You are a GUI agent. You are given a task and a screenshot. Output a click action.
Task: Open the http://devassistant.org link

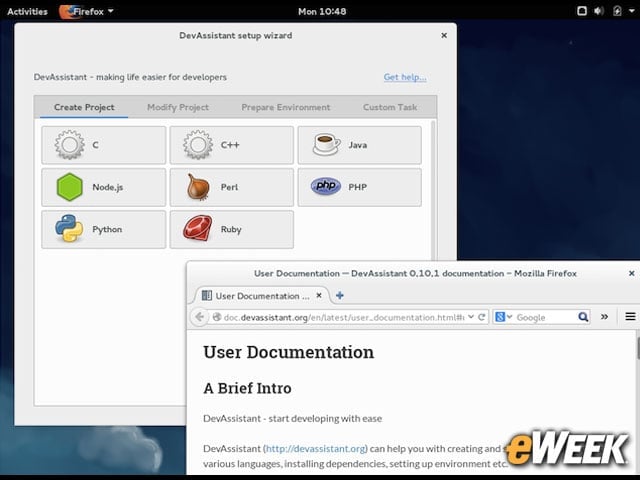pos(316,449)
